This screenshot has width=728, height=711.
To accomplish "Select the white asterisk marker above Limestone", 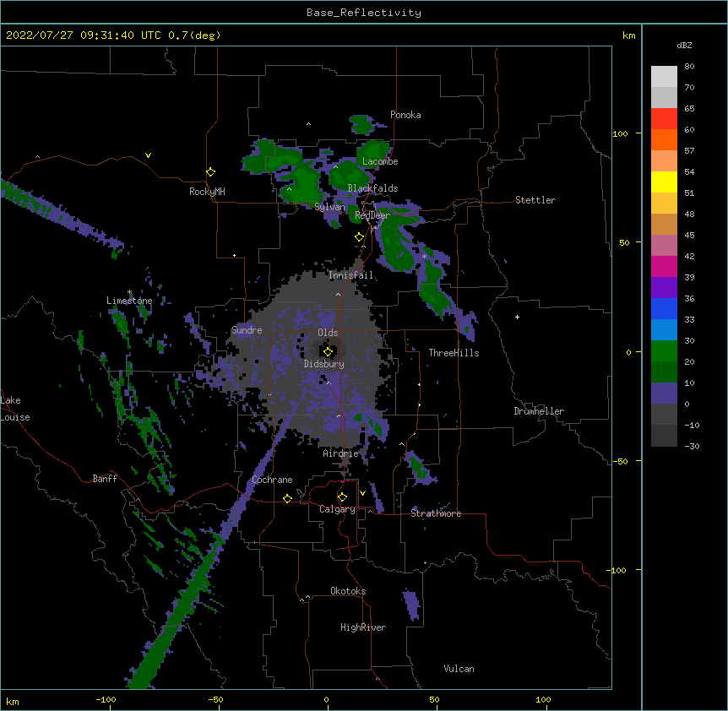I will [x=129, y=292].
